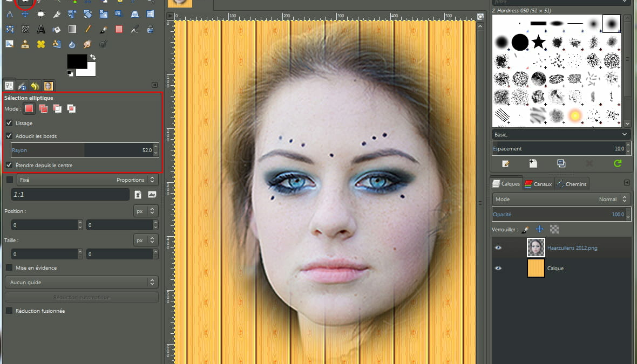This screenshot has width=637, height=364.
Task: Select the Move tool
Action: [x=25, y=14]
